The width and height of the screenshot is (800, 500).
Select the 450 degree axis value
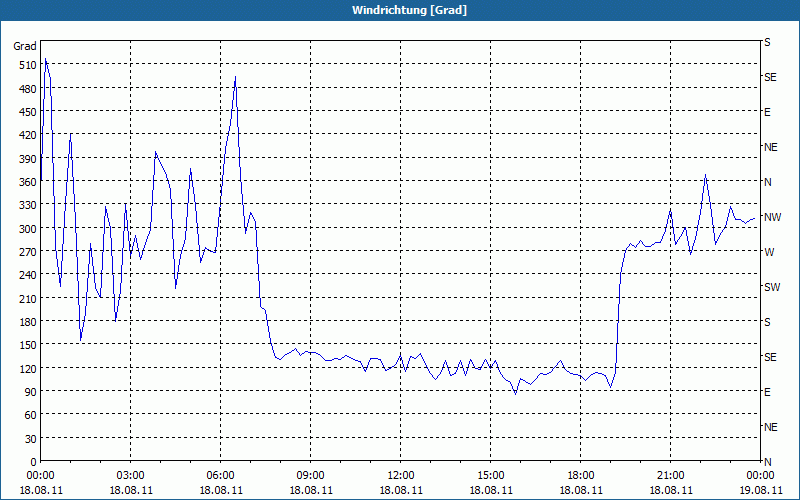[x=28, y=112]
